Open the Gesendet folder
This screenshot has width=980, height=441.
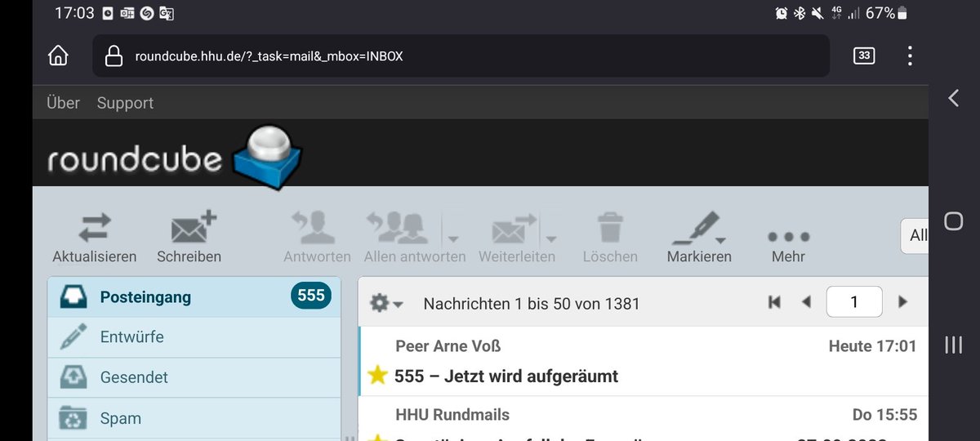pyautogui.click(x=194, y=377)
